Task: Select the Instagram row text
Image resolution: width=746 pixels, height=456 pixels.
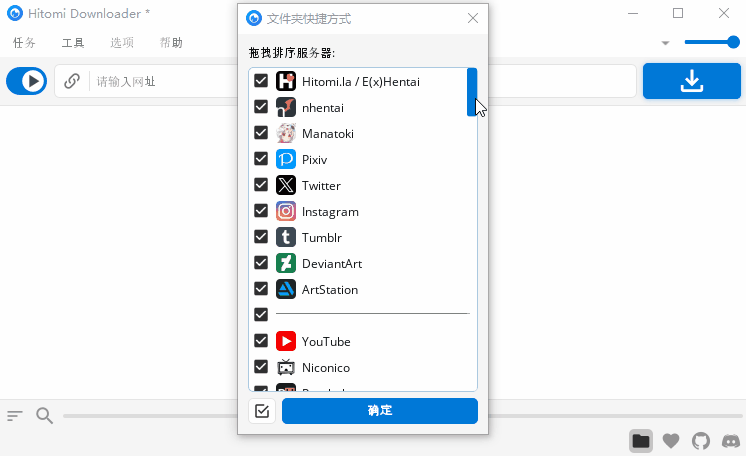Action: point(330,212)
